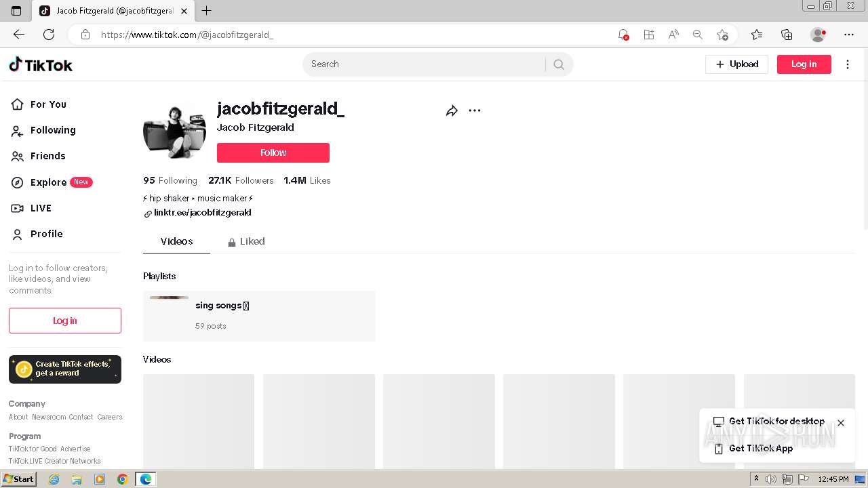Open Chrome from taskbar
This screenshot has height=488, width=868.
tap(122, 479)
